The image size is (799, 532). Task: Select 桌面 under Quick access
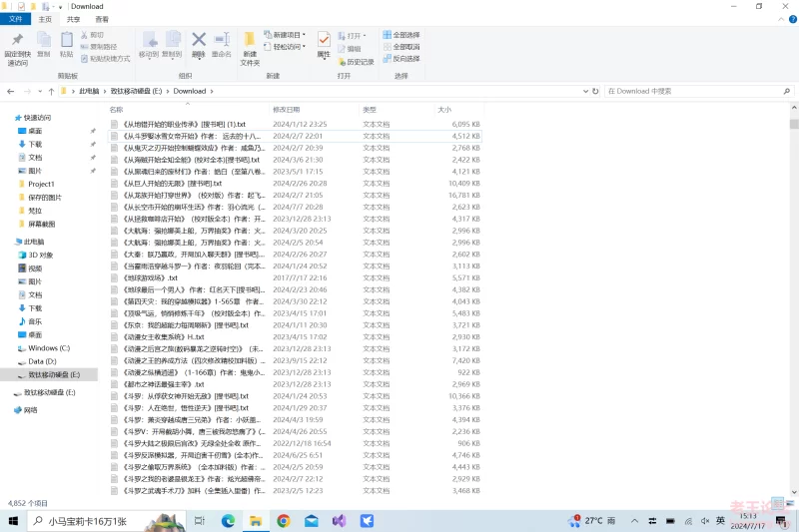35,131
